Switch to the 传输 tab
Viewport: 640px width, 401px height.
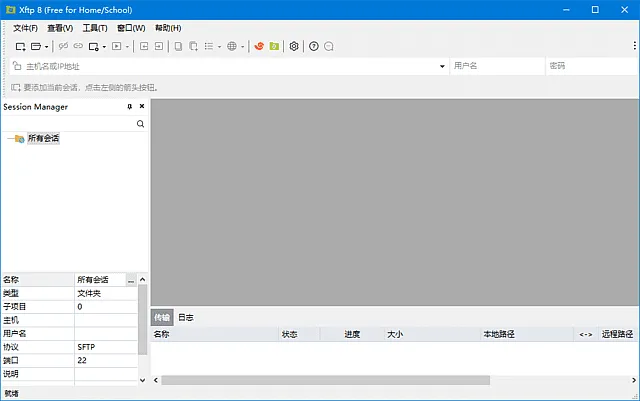(162, 317)
